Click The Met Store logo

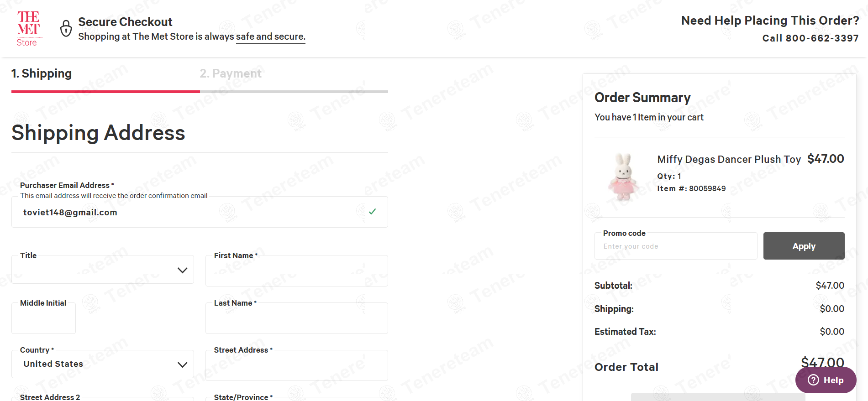[x=28, y=29]
